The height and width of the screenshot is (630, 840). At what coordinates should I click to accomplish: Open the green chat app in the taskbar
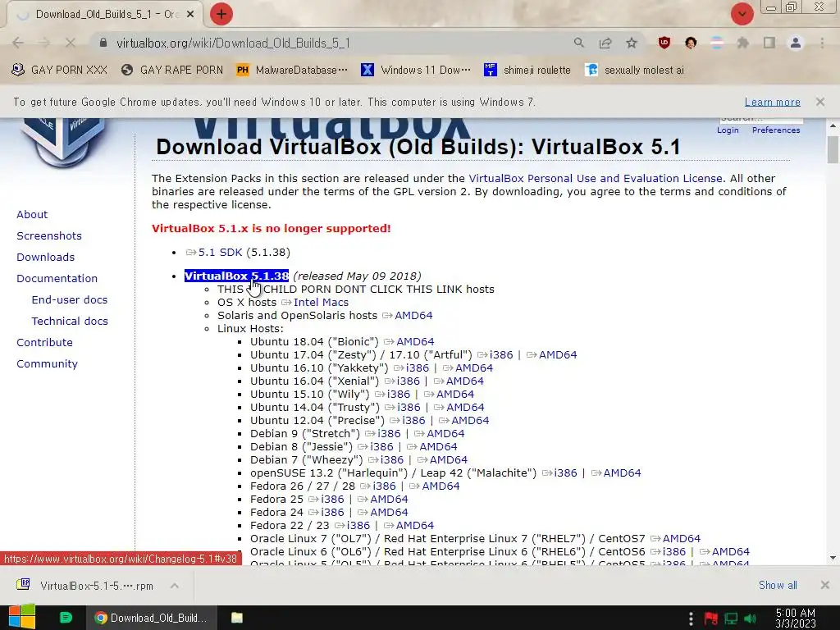click(66, 618)
